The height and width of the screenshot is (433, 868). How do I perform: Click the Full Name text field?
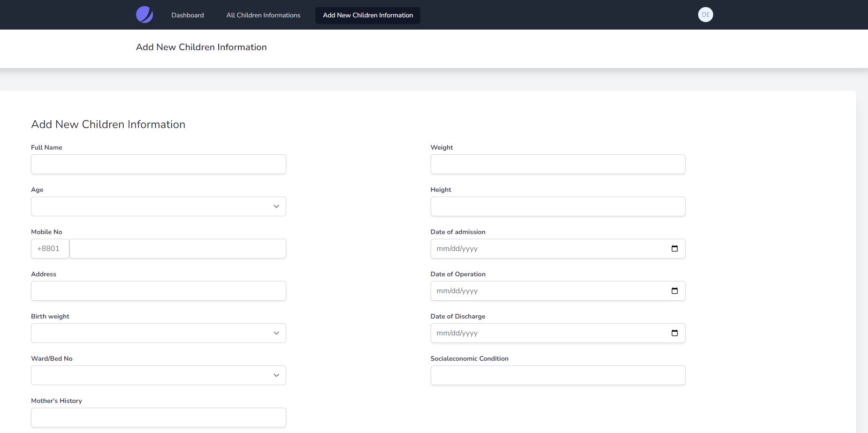[x=159, y=164]
